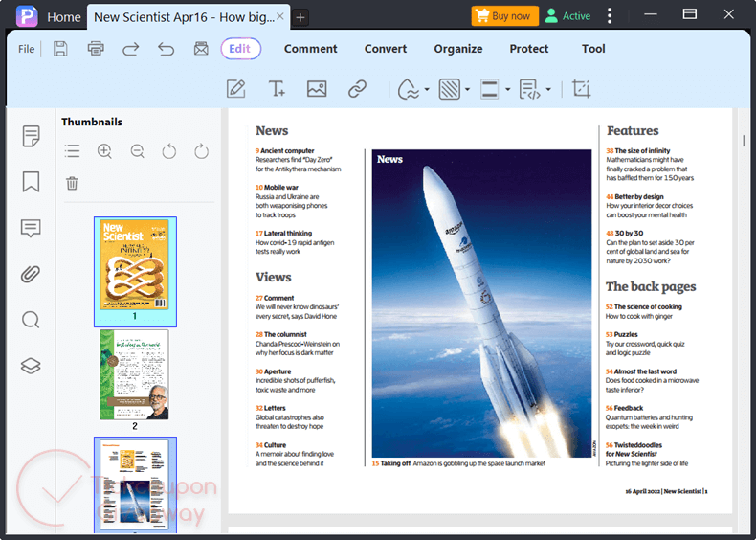Viewport: 756px width, 540px height.
Task: Switch to the Convert tab
Action: point(386,49)
